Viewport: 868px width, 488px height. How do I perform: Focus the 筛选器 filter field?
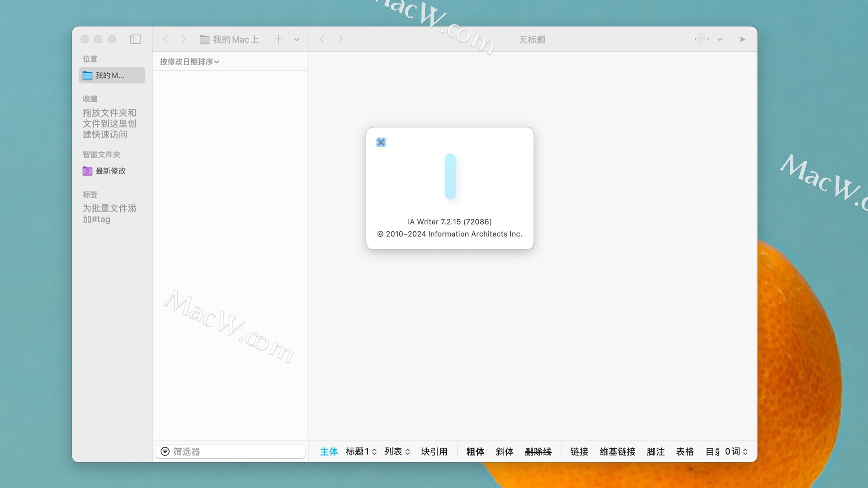pos(231,451)
